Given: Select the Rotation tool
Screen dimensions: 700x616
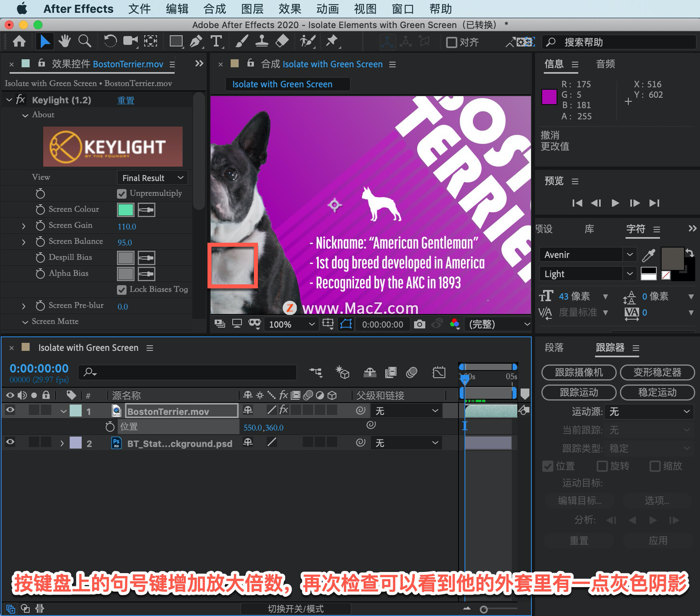Looking at the screenshot, I should click(110, 41).
